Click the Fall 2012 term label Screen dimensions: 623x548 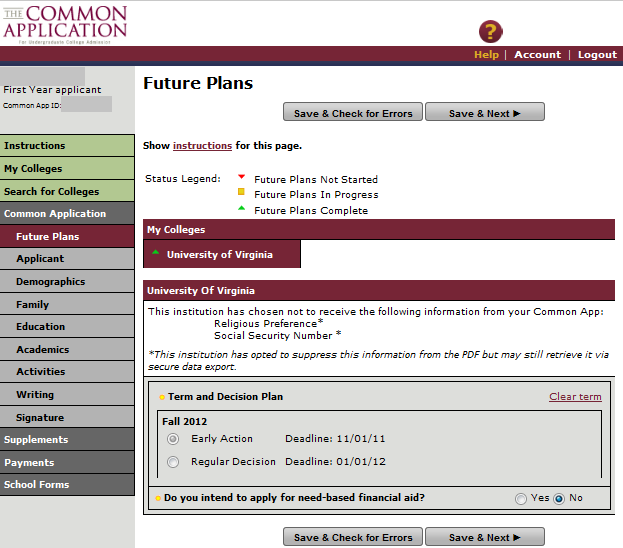pyautogui.click(x=185, y=421)
